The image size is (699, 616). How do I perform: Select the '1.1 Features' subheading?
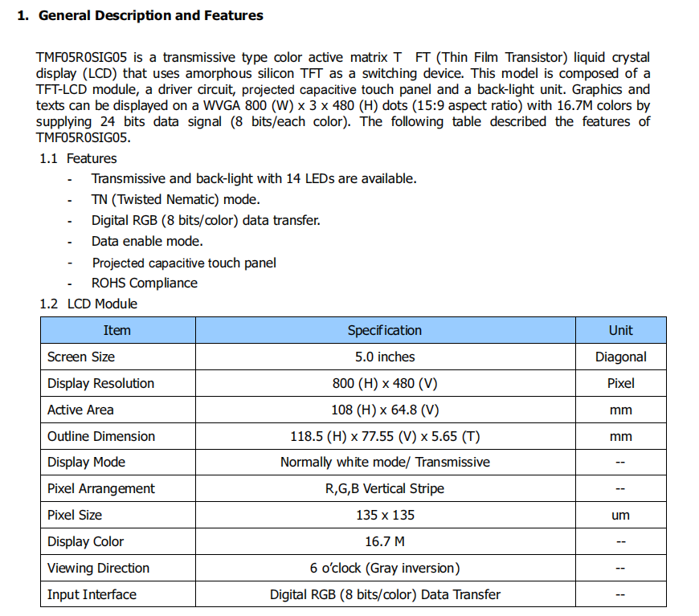click(78, 159)
